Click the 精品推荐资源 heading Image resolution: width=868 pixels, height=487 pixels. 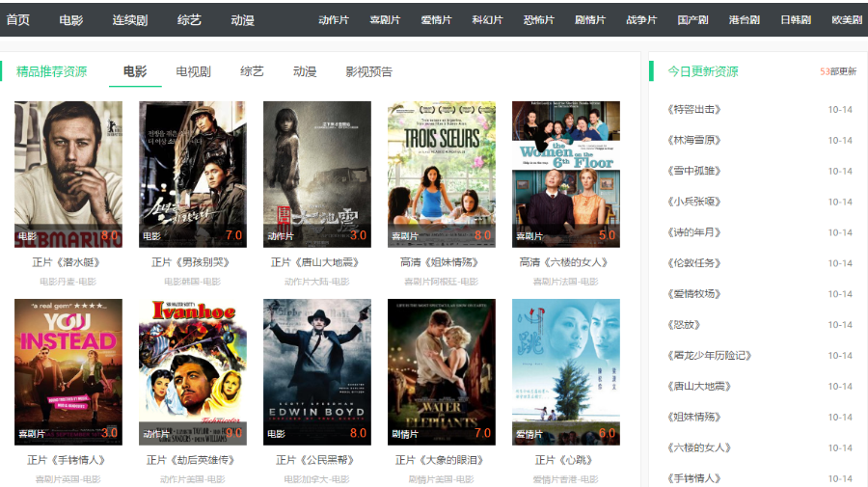point(51,71)
